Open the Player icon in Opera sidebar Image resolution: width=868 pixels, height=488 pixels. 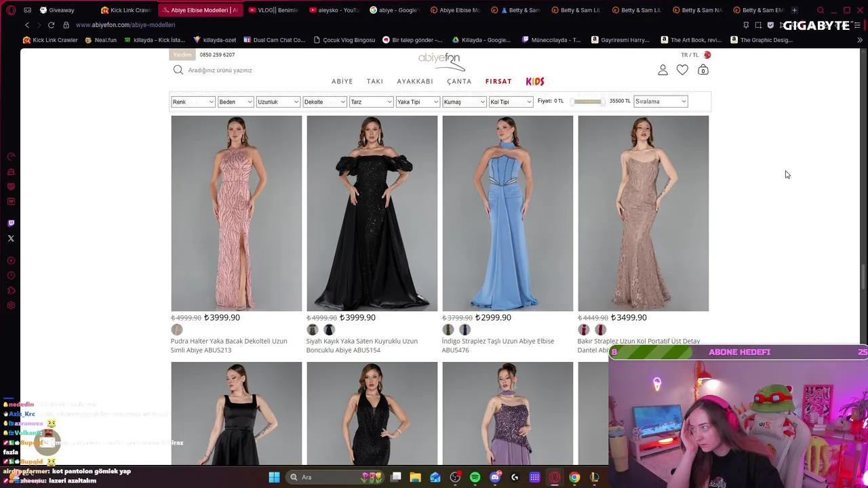click(x=11, y=260)
